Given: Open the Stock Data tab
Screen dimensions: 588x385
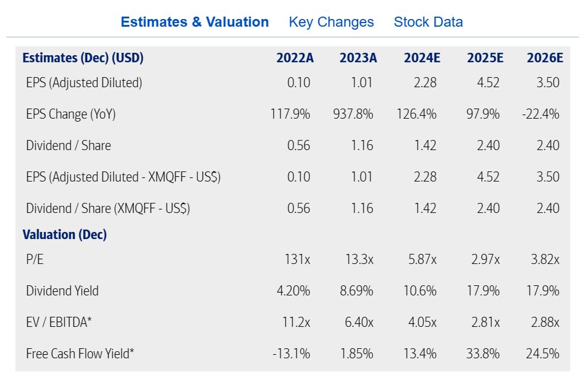Looking at the screenshot, I should coord(428,22).
